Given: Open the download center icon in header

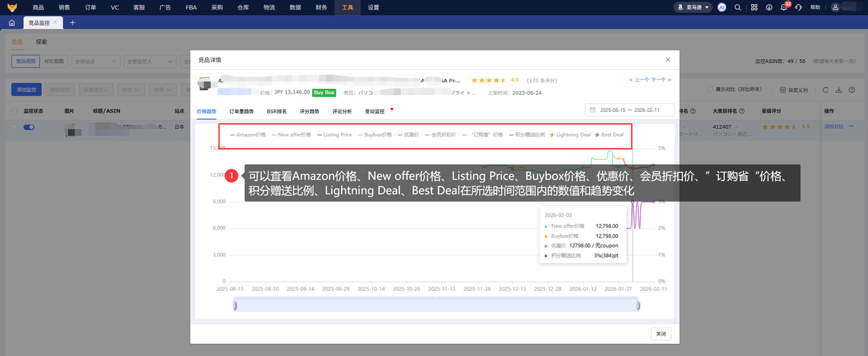Looking at the screenshot, I should pos(769,7).
